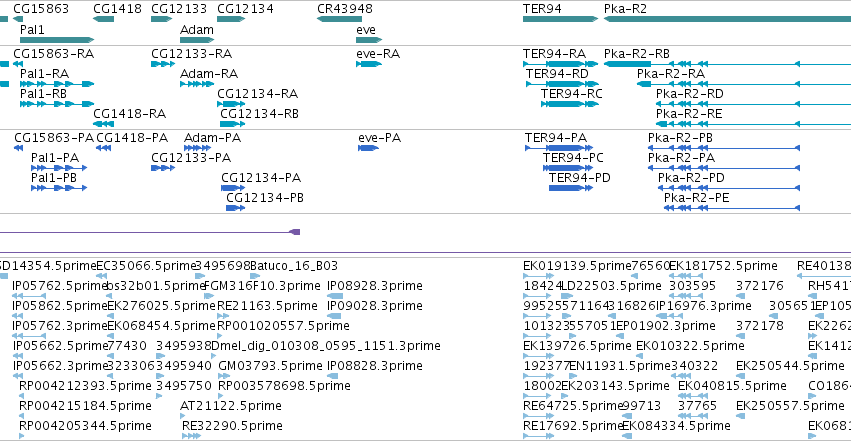
Task: Select EST AT21122.5prime
Action: pos(231,406)
